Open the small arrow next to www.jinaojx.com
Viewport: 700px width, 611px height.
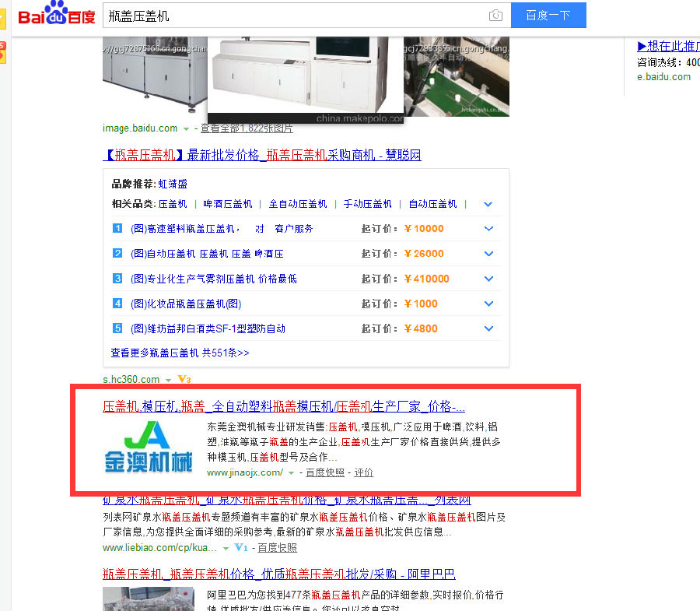tap(291, 472)
